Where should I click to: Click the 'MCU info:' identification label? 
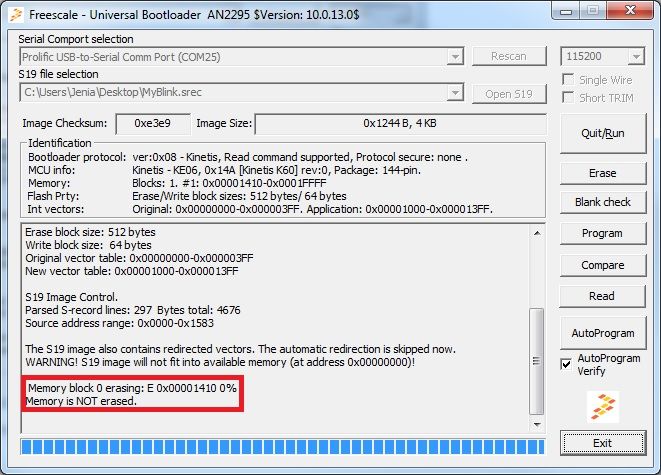pyautogui.click(x=51, y=170)
